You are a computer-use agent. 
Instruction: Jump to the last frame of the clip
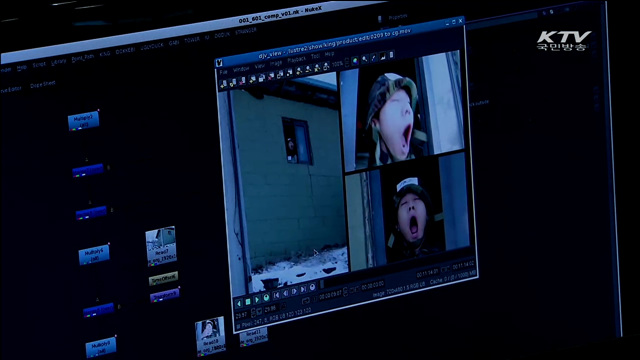(x=303, y=289)
